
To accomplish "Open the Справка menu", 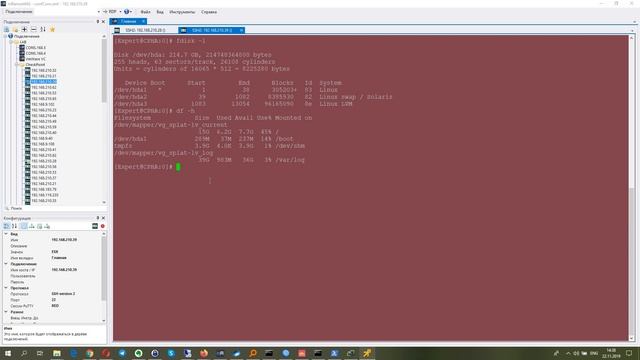I will pyautogui.click(x=209, y=12).
